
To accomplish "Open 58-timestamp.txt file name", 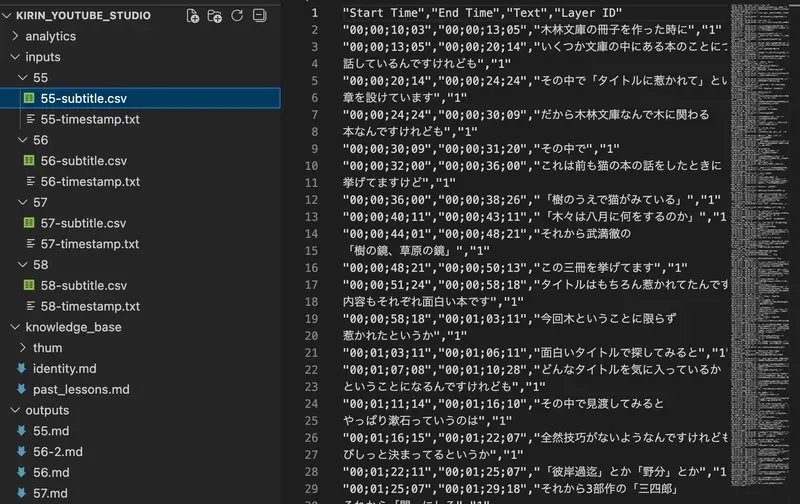I will [x=90, y=306].
